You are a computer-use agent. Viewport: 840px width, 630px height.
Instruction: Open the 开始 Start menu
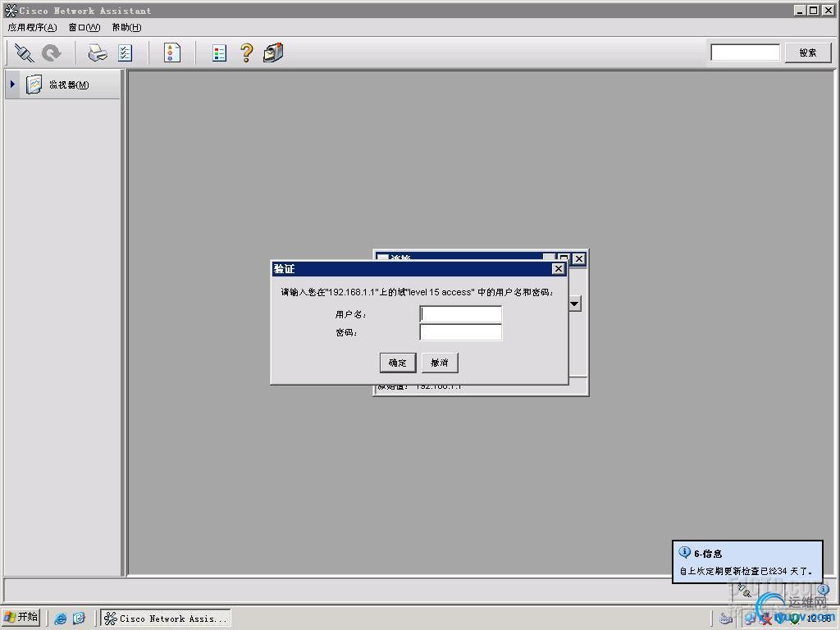21,617
